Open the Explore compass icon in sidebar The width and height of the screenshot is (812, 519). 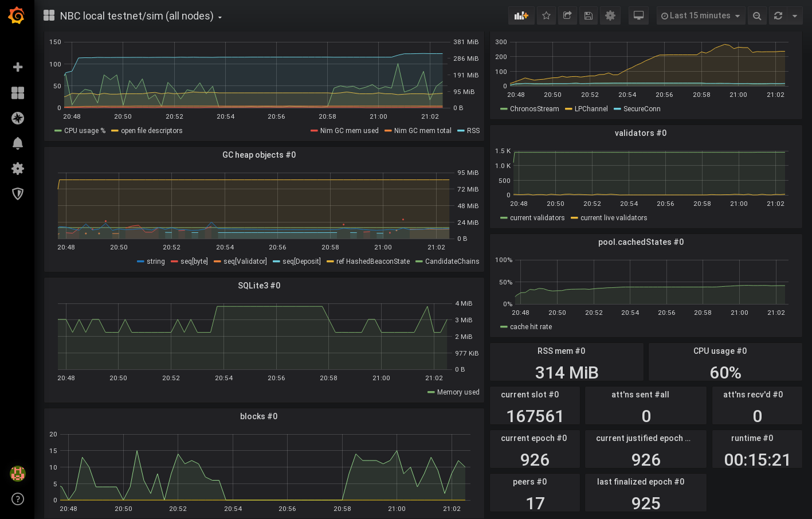click(x=18, y=118)
